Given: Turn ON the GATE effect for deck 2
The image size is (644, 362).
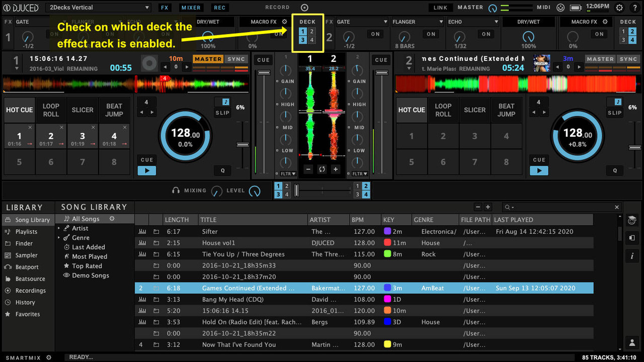Looking at the screenshot, I should click(x=375, y=34).
